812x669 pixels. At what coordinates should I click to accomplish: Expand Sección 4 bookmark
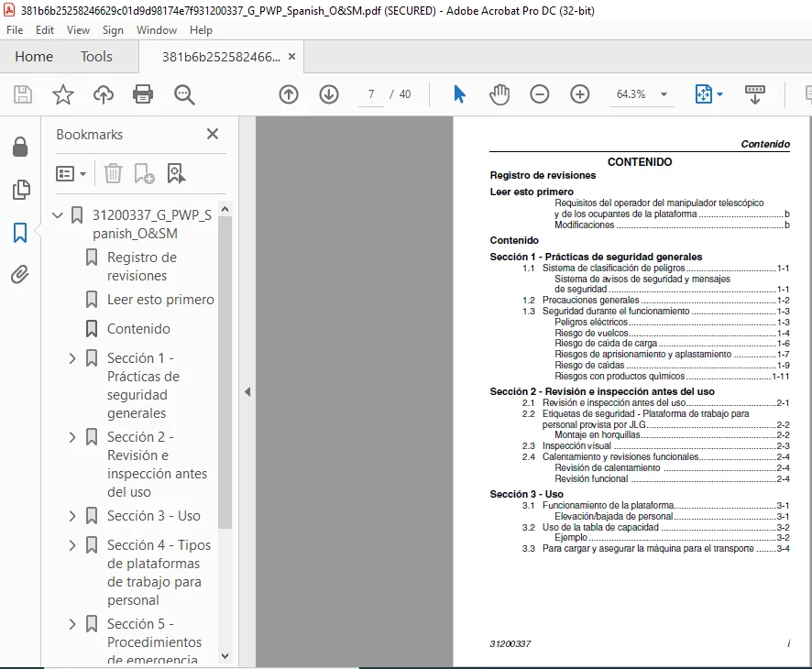pos(72,545)
